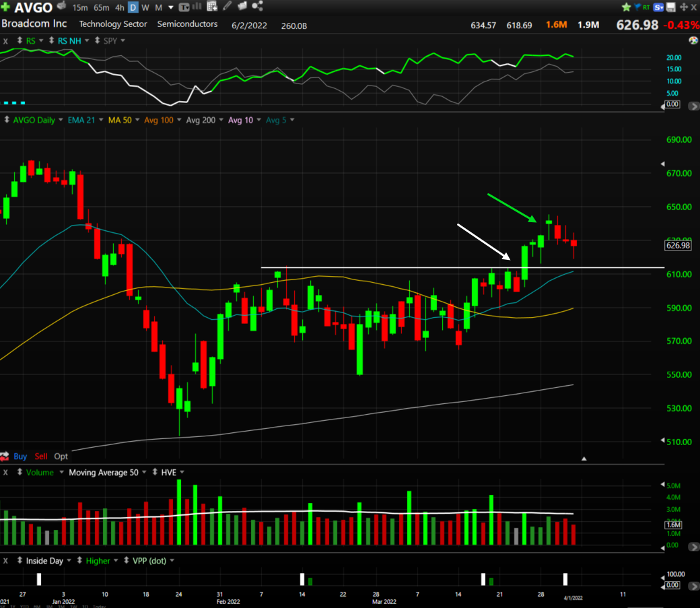
Task: Click the sort arrows left of RS
Action: [20, 40]
